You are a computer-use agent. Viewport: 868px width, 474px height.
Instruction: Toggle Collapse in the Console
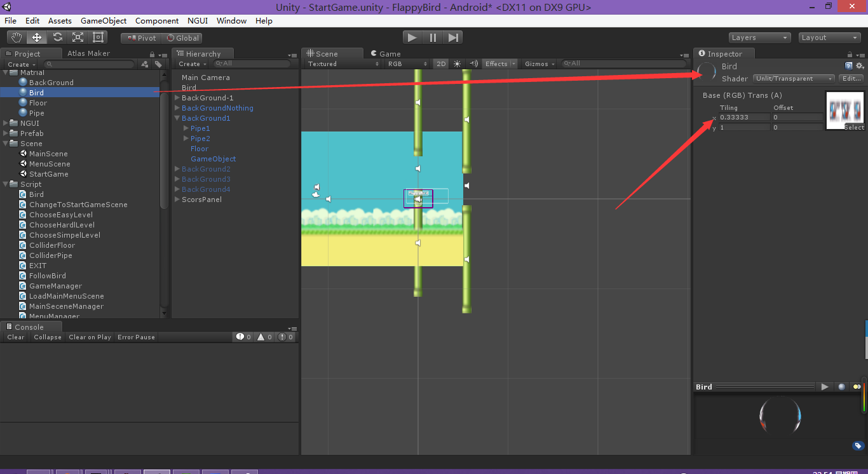pos(48,337)
